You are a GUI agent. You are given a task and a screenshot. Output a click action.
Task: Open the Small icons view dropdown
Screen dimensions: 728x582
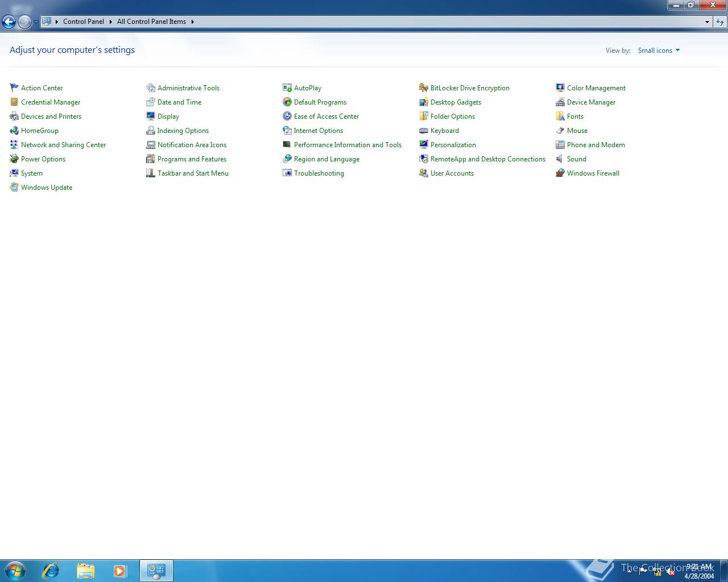[x=659, y=50]
